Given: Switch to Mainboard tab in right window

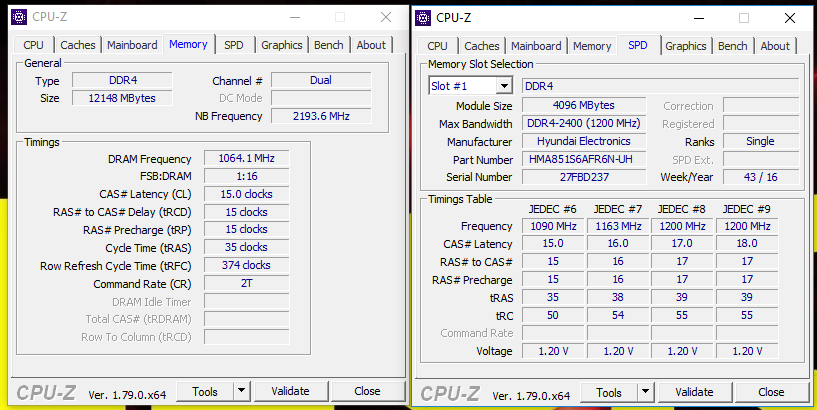Looking at the screenshot, I should [x=536, y=46].
